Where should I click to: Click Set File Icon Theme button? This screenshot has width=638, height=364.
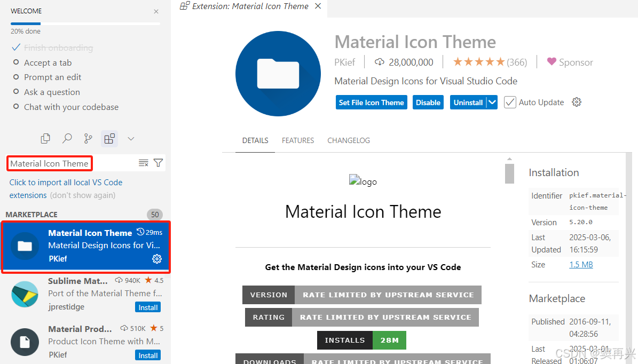[372, 102]
